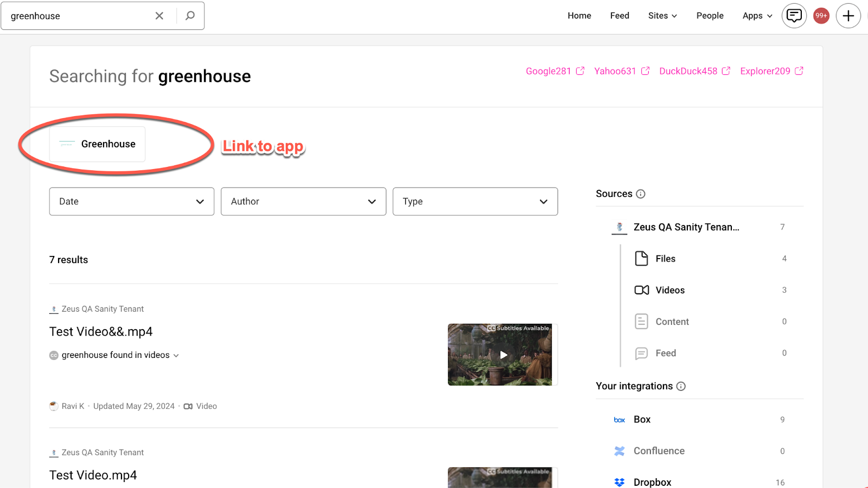Select the Videos source icon

pos(642,290)
